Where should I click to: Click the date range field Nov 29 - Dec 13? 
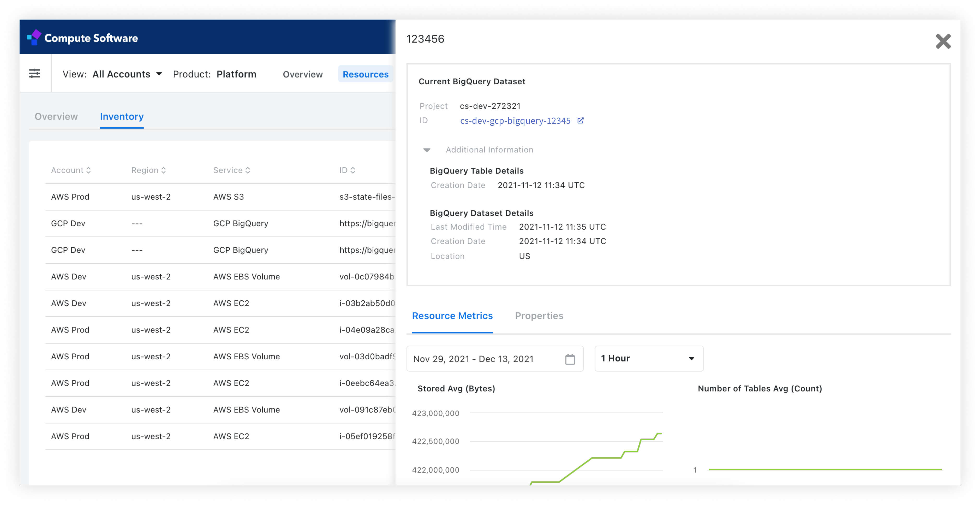[494, 359]
